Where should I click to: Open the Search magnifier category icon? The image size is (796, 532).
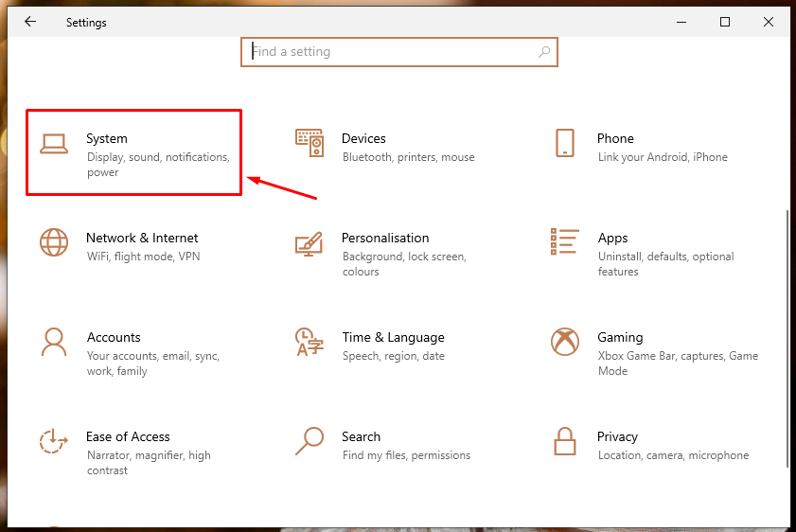point(310,440)
